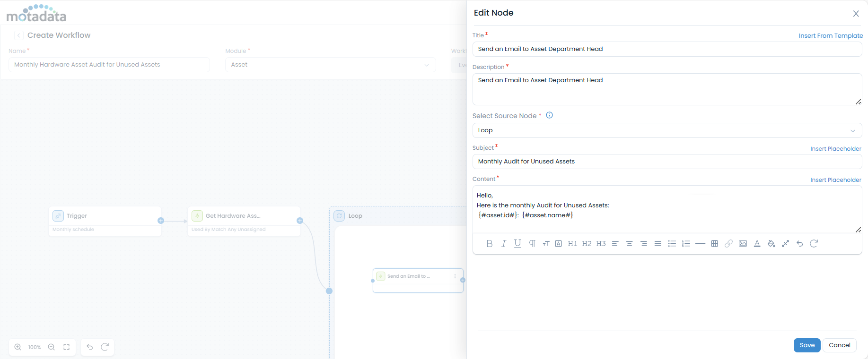Insert an image into the email content
Screen dimensions: 868x359
tap(743, 244)
